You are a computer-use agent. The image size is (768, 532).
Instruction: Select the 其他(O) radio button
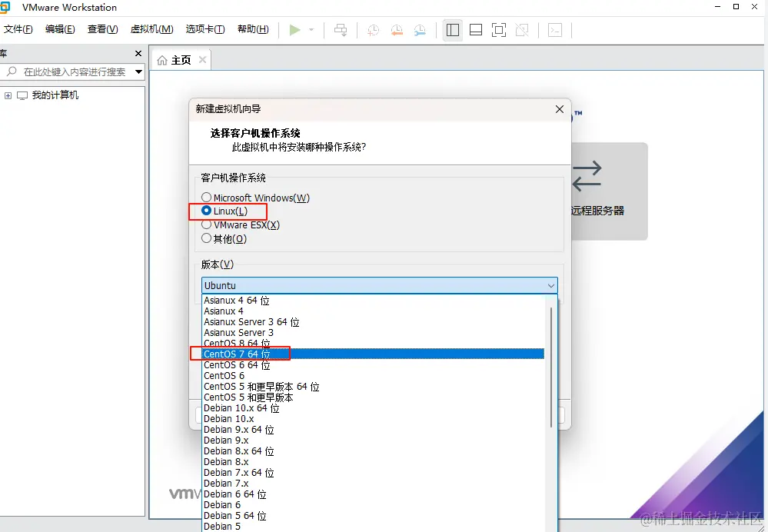pyautogui.click(x=207, y=238)
